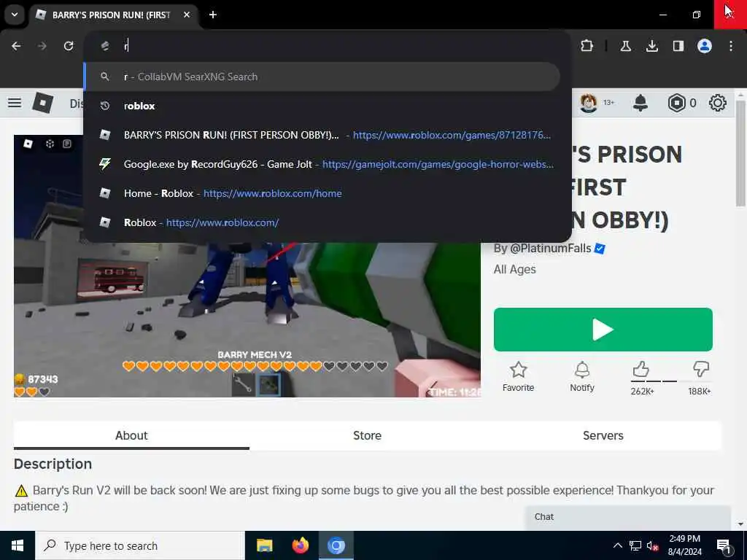
Task: Open the Windows Start menu
Action: tap(18, 545)
